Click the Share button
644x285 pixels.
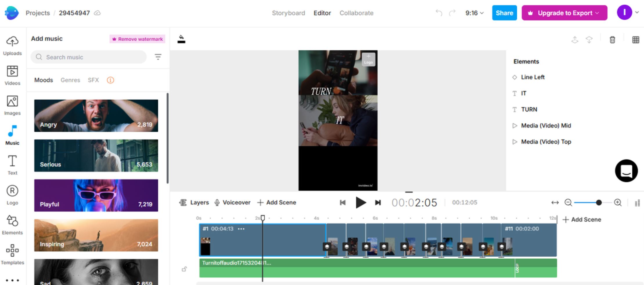(504, 13)
